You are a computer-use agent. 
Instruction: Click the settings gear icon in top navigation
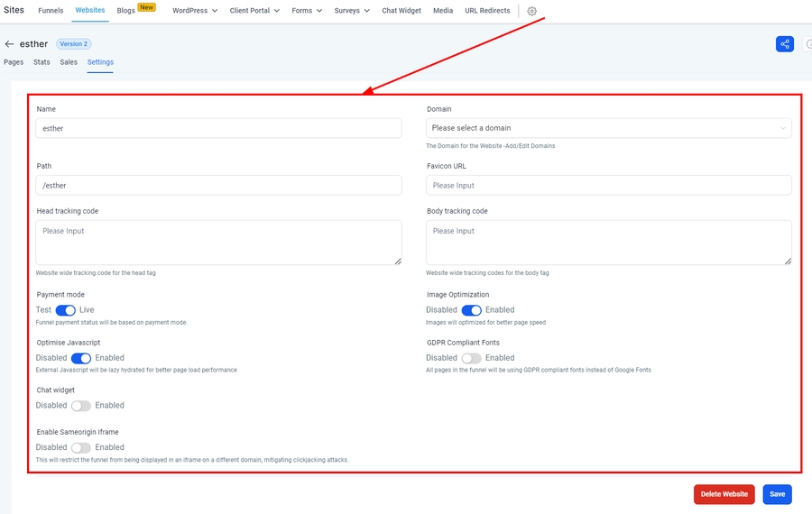[x=531, y=11]
